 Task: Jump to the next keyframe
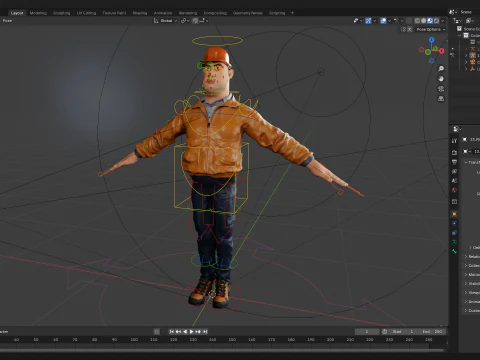point(198,332)
